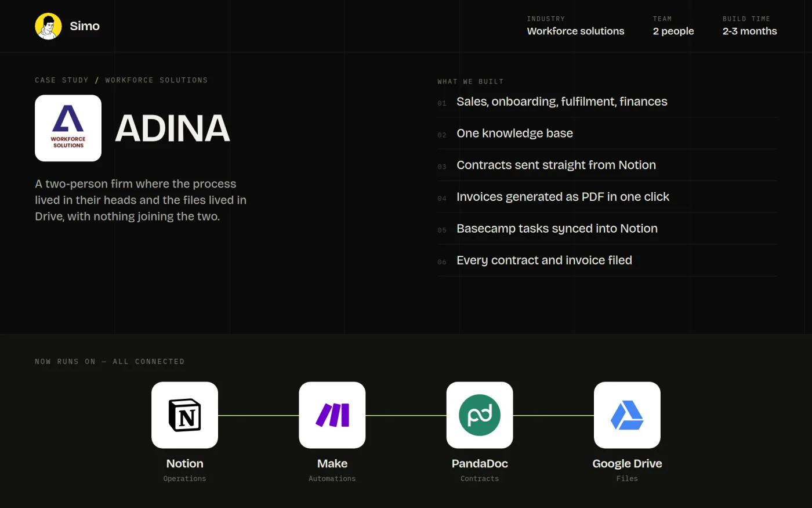This screenshot has width=812, height=508.
Task: Click the 'WORKFORCE SOLUTIONS' breadcrumb label
Action: [157, 80]
